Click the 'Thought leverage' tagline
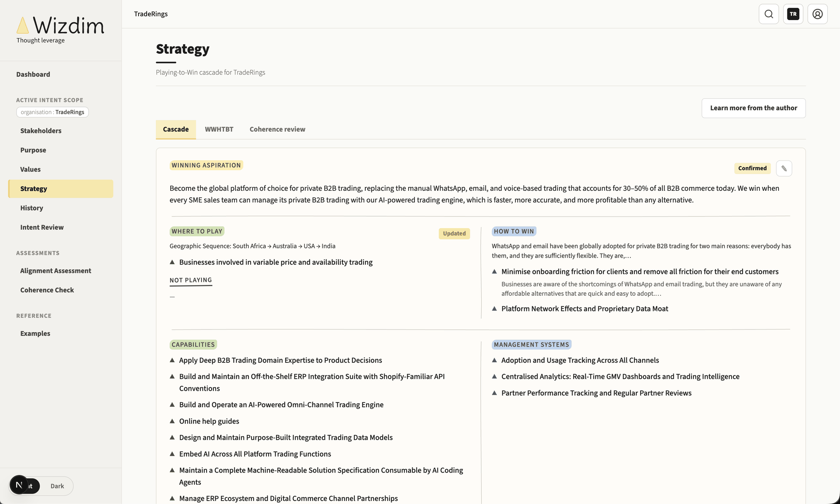840x504 pixels. tap(41, 41)
